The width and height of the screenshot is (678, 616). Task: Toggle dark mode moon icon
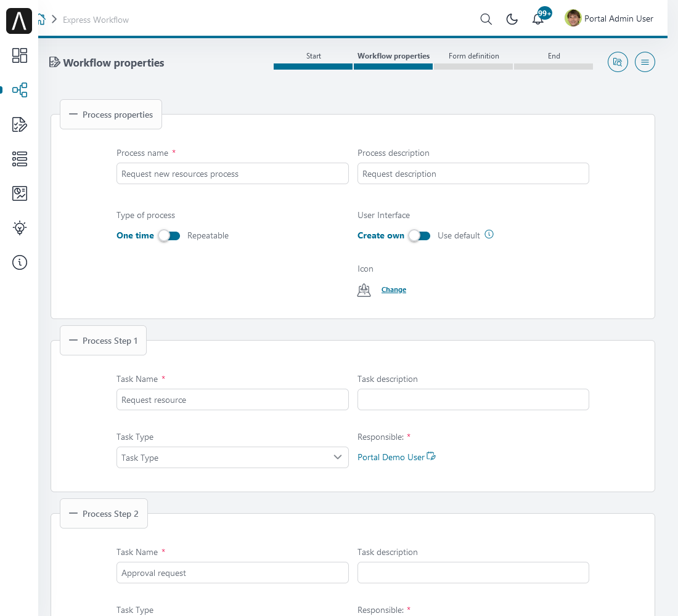(512, 19)
